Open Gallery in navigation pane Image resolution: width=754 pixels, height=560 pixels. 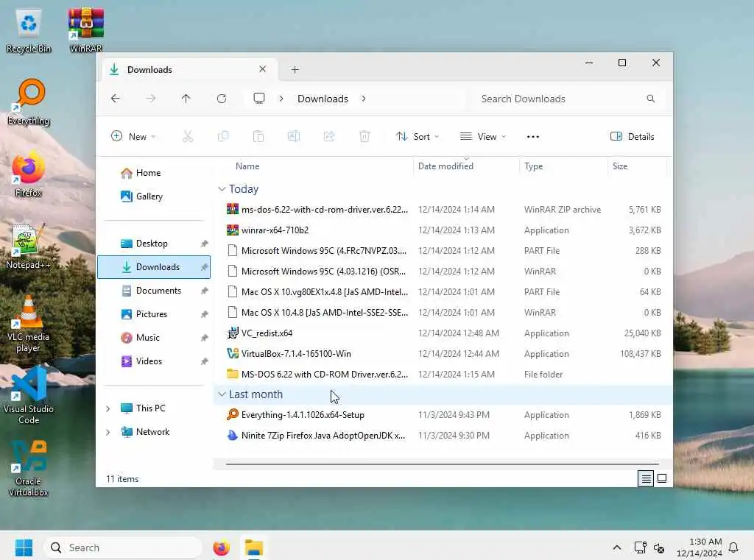[149, 196]
